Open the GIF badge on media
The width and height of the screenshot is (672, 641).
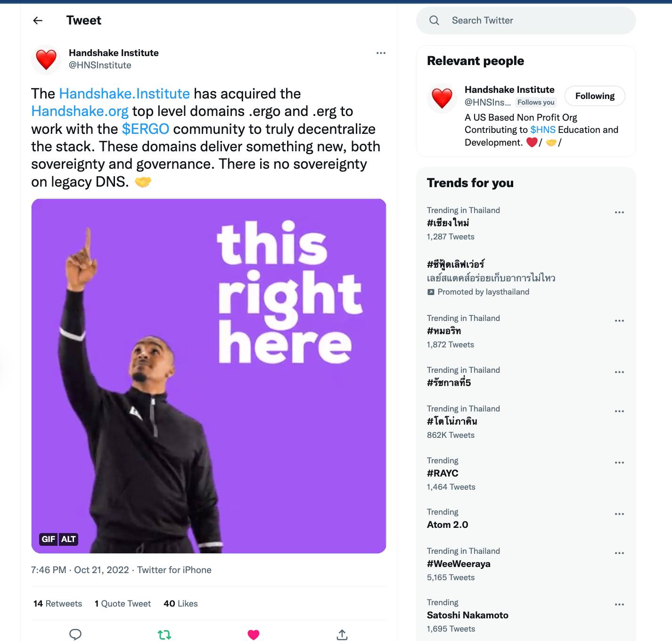pos(48,539)
